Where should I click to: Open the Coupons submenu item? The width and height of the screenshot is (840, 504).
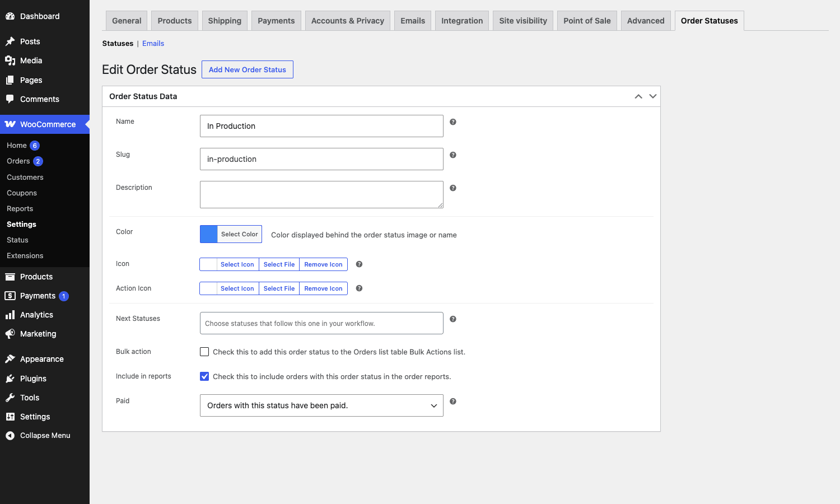click(x=22, y=193)
